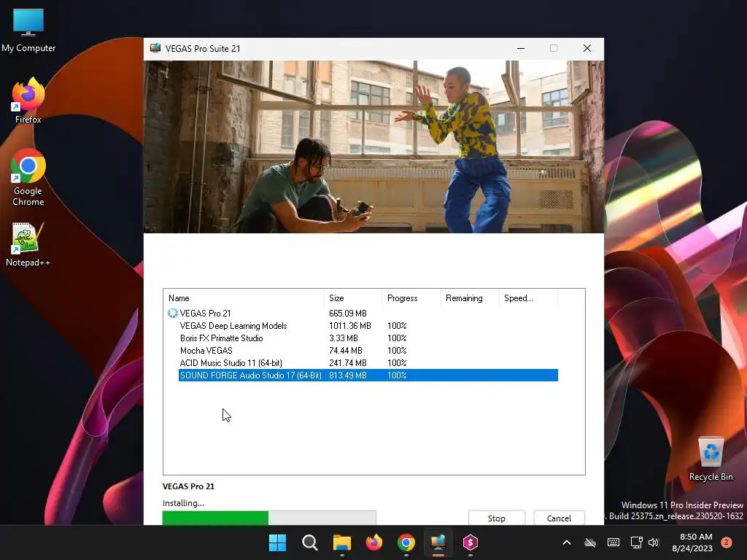Click the Speed column header

[x=528, y=298]
